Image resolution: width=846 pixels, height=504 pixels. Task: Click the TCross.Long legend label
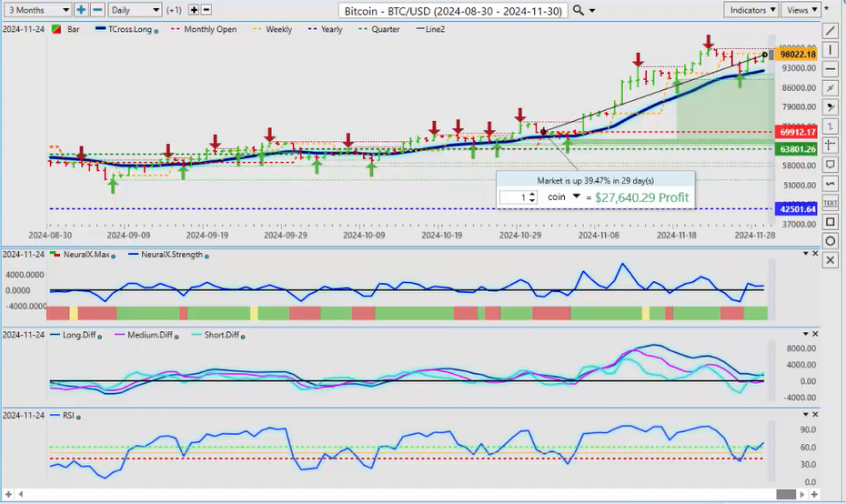129,29
